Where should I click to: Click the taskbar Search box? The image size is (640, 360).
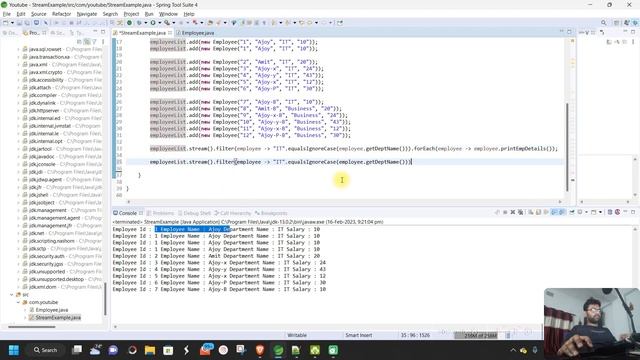click(x=45, y=350)
